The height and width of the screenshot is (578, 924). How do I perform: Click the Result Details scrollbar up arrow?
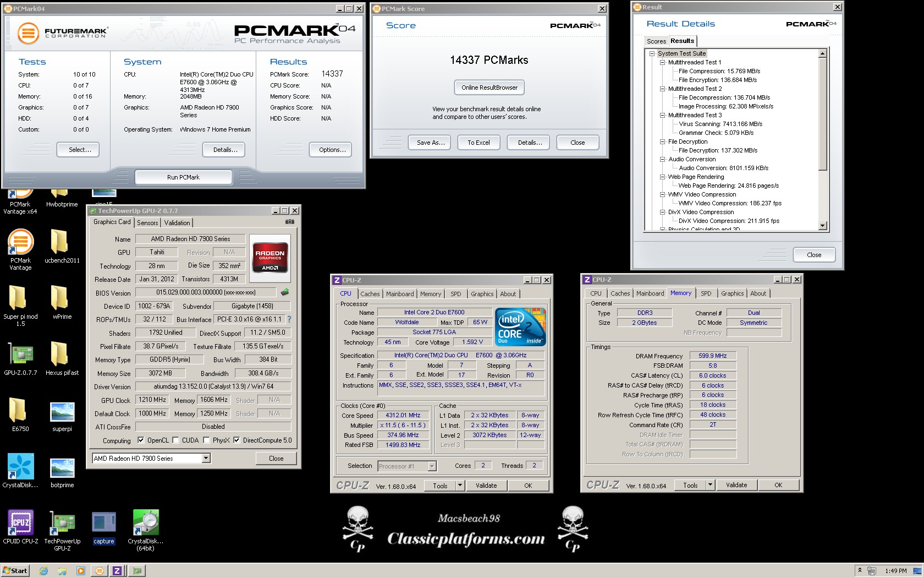click(x=823, y=53)
